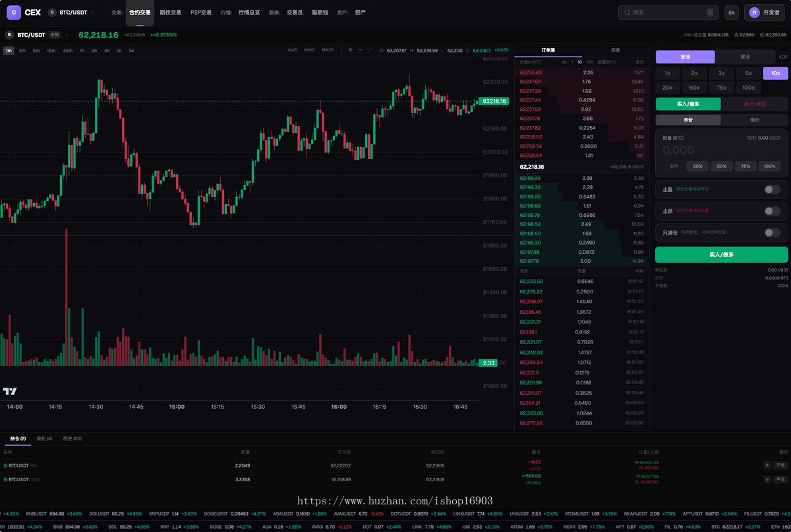Select the 15m chart timeframe
Viewport: 791px width, 532px height.
(51, 50)
